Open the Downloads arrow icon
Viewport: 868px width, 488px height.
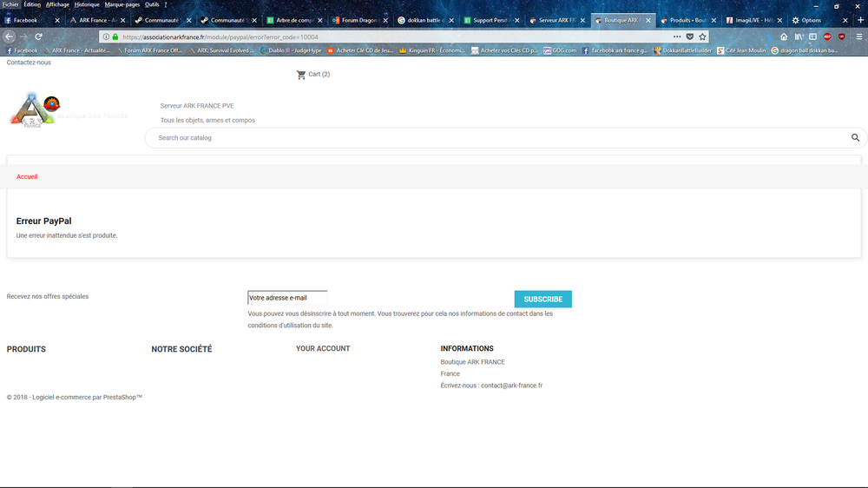pyautogui.click(x=769, y=36)
